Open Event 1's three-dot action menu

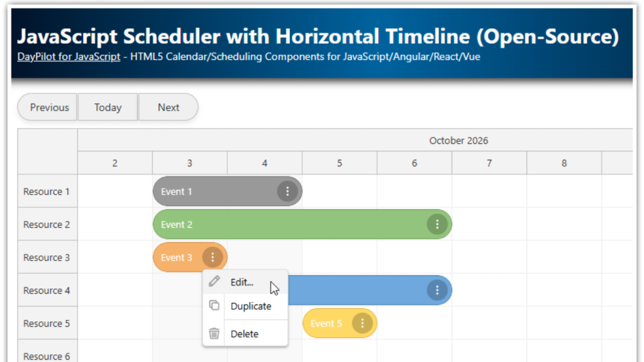pos(288,191)
